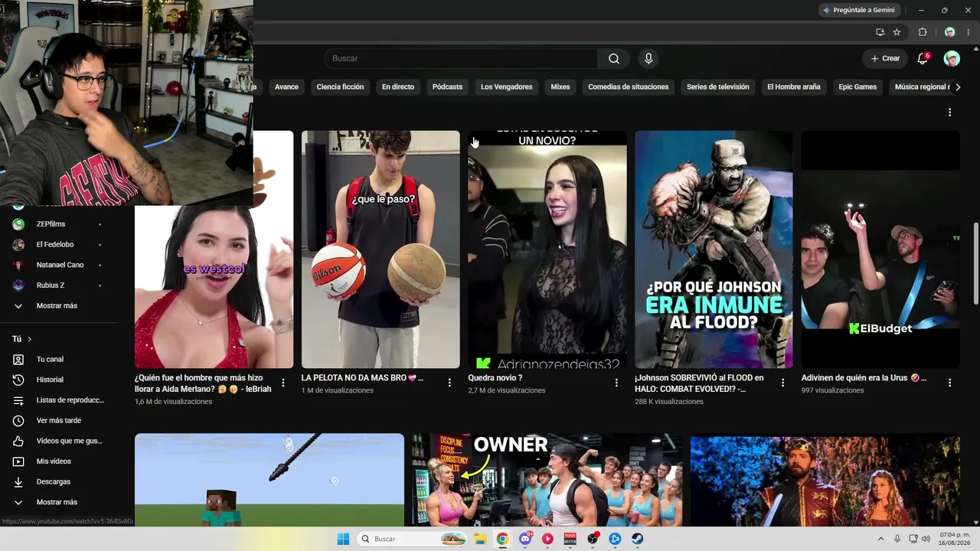Select the El Hombre araña chip
Image resolution: width=980 pixels, height=551 pixels.
coord(794,87)
